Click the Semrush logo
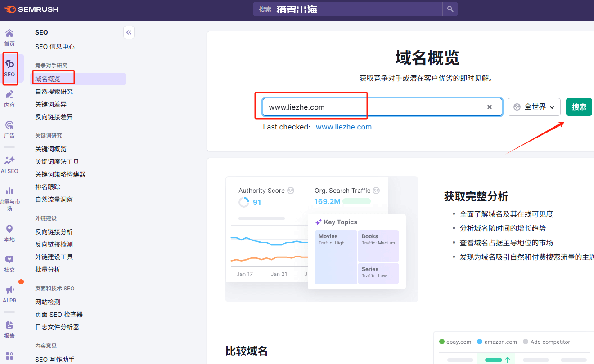This screenshot has width=594, height=364. (x=31, y=9)
